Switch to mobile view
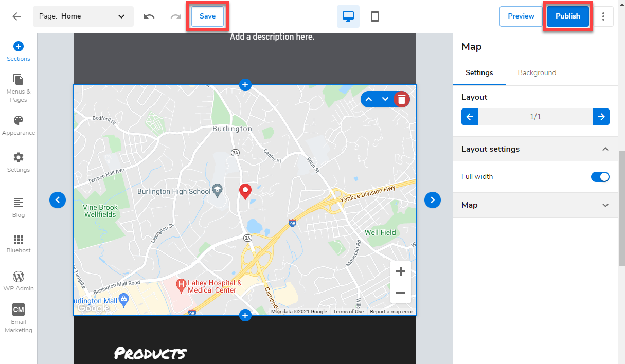The image size is (625, 364). 375,16
